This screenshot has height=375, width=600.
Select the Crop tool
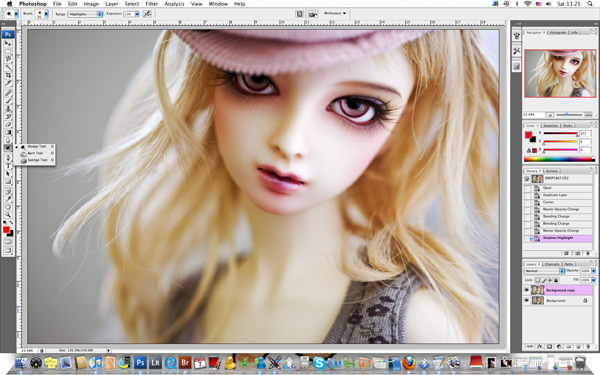click(x=8, y=75)
